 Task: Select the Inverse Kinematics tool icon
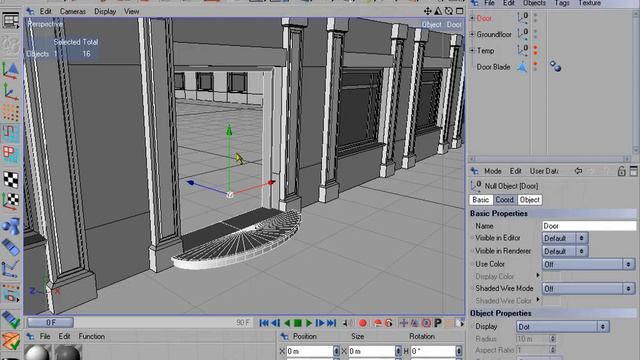[11, 270]
